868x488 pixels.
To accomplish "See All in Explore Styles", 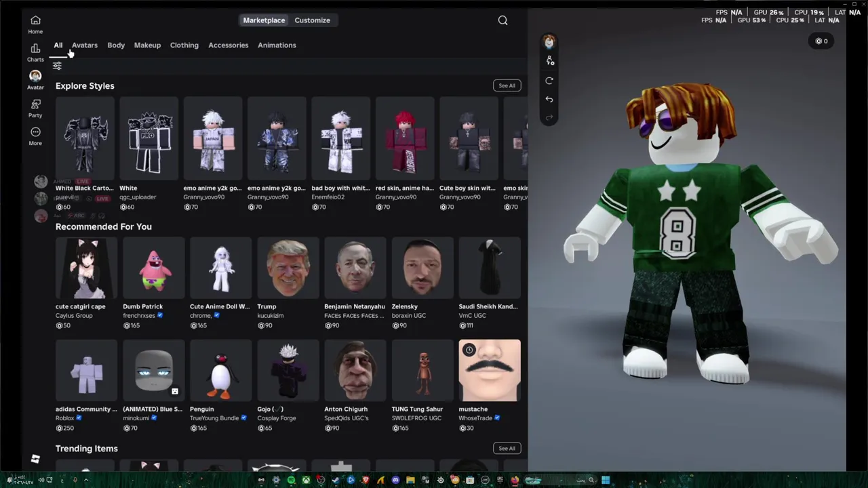I will click(x=507, y=85).
